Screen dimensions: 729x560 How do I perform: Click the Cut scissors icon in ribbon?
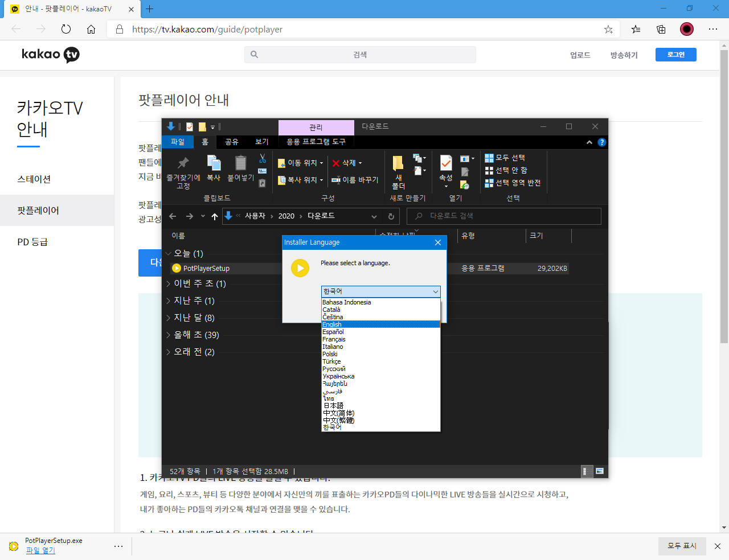coord(263,158)
